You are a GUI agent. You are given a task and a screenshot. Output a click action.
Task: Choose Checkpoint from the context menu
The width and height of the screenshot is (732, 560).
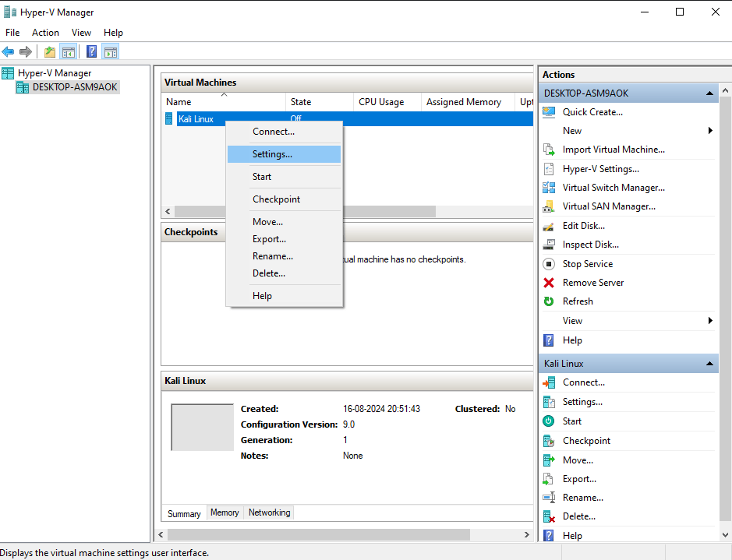276,199
